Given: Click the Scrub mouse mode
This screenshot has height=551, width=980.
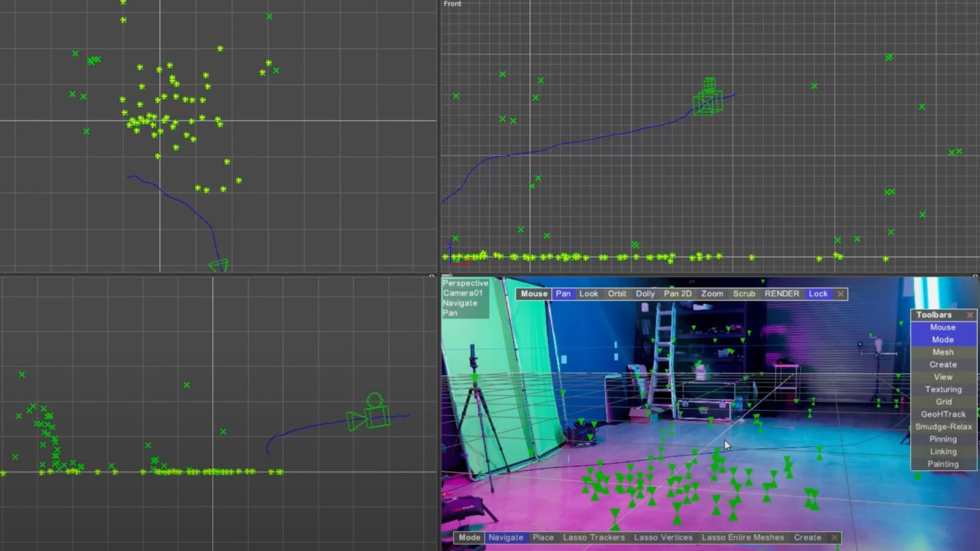Looking at the screenshot, I should pos(744,294).
